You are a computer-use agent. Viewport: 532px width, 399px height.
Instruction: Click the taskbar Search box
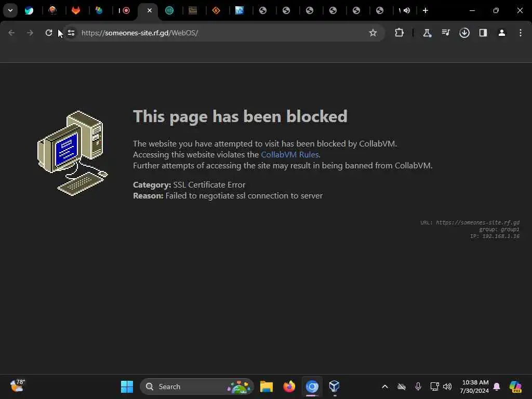pos(197,387)
